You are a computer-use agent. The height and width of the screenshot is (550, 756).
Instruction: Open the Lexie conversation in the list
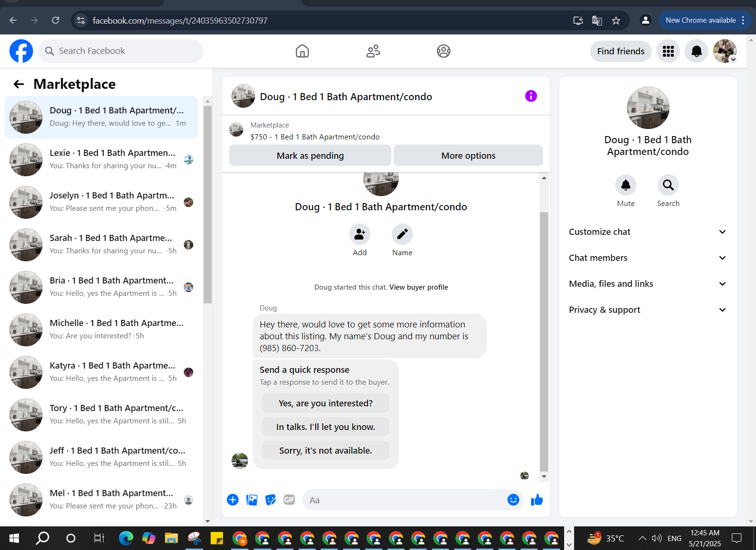[x=102, y=160]
